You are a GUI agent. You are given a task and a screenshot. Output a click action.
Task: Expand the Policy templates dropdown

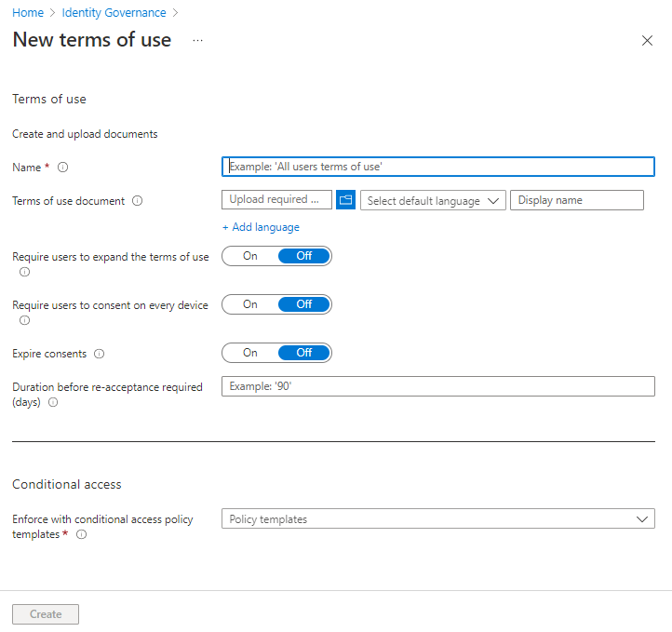pyautogui.click(x=437, y=519)
